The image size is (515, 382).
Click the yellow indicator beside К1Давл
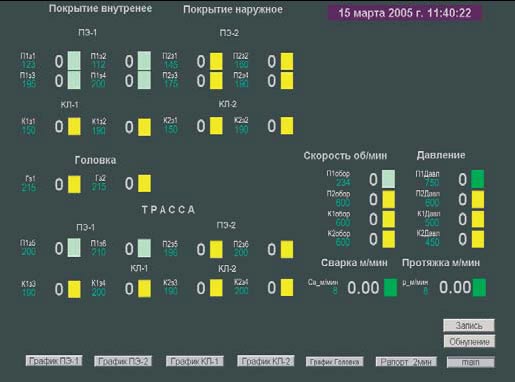[x=477, y=219]
